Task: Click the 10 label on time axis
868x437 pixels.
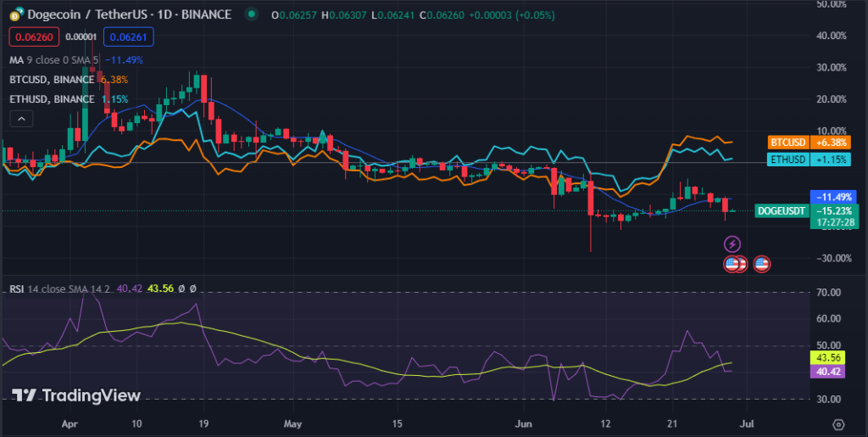Action: [136, 424]
